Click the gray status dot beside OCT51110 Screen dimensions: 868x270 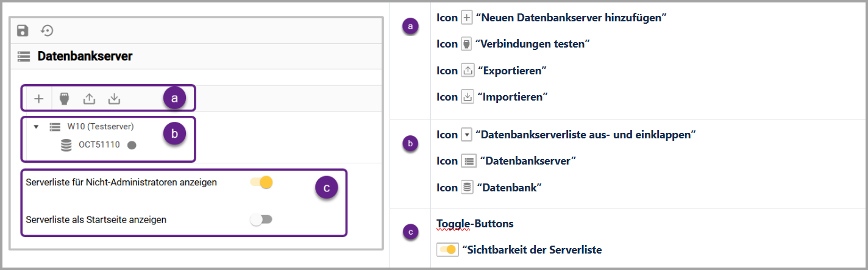coord(131,145)
